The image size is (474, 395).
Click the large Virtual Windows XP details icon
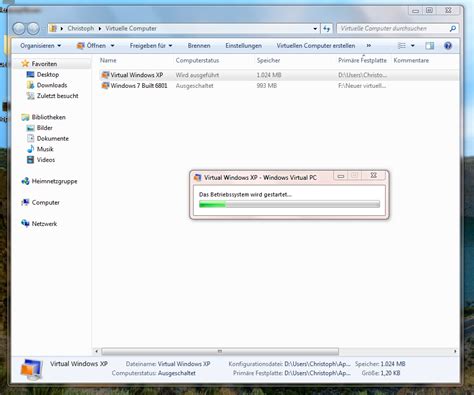(x=32, y=369)
